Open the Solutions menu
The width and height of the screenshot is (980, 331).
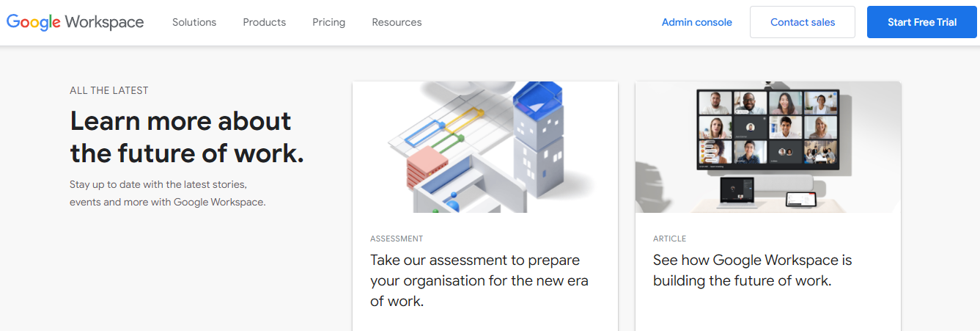[x=194, y=22]
